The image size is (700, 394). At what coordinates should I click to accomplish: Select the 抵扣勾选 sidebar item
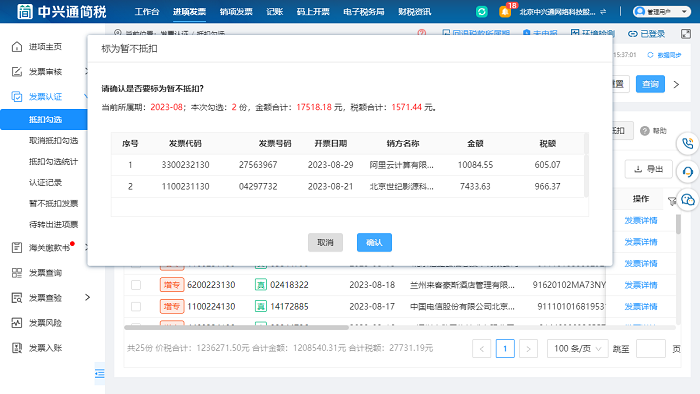[x=44, y=120]
